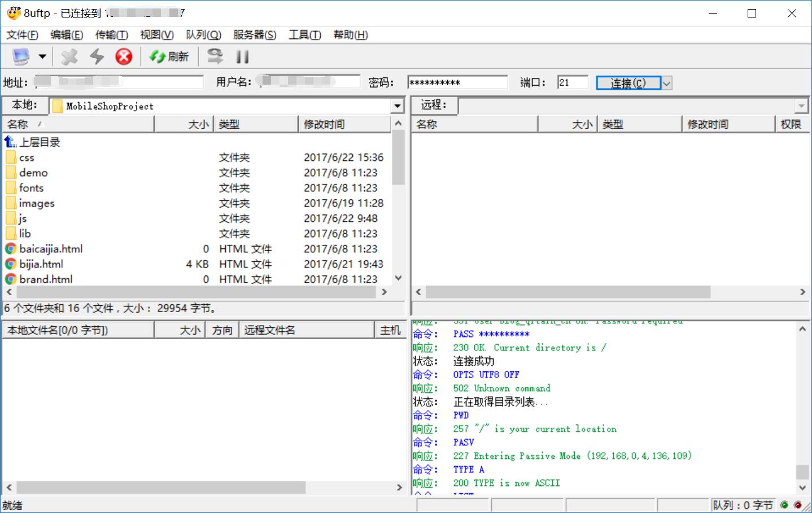812x513 pixels.
Task: Click the 2017/6/22 15:36 date of css
Action: point(343,157)
